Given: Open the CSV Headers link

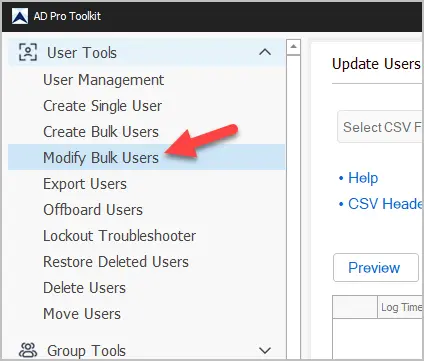Looking at the screenshot, I should click(x=386, y=204).
